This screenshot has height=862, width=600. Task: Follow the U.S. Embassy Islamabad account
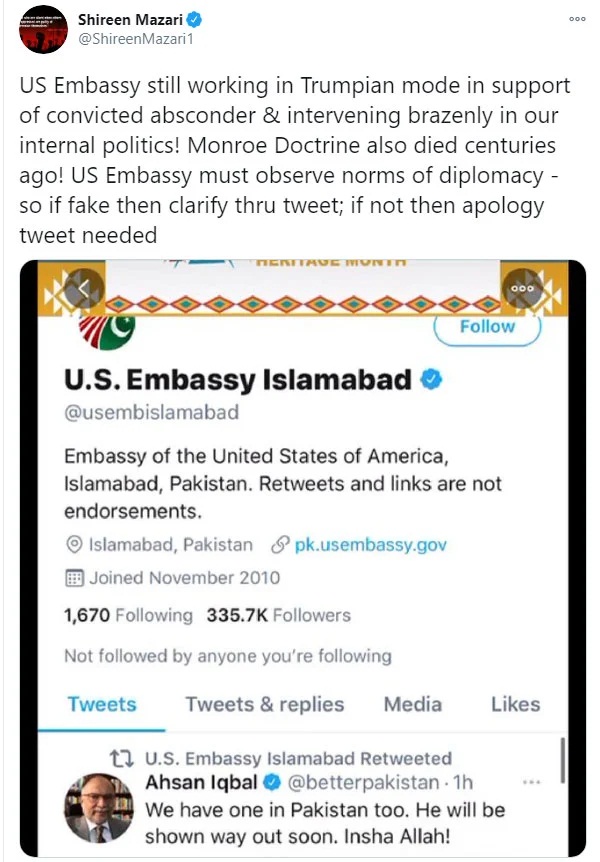(x=487, y=326)
